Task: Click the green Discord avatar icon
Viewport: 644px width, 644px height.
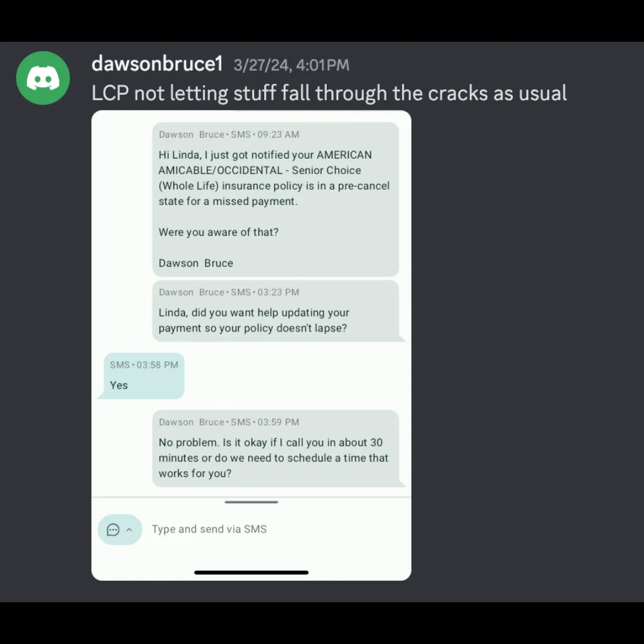Action: (x=43, y=78)
